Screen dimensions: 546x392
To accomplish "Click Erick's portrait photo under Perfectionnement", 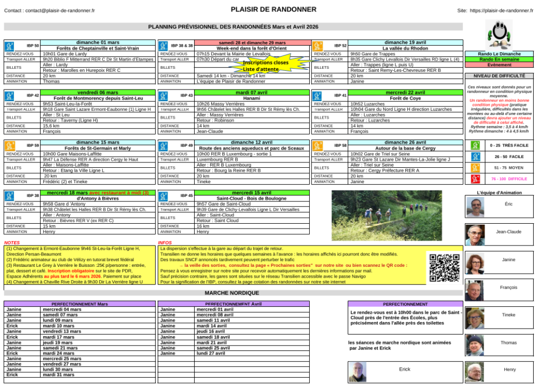I will point(358,371).
